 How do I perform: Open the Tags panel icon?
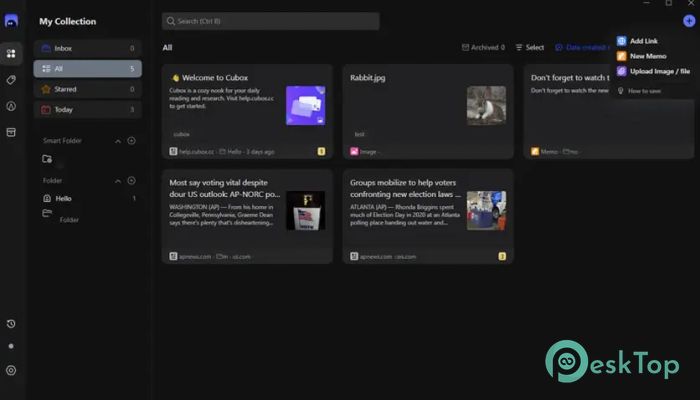(x=11, y=80)
